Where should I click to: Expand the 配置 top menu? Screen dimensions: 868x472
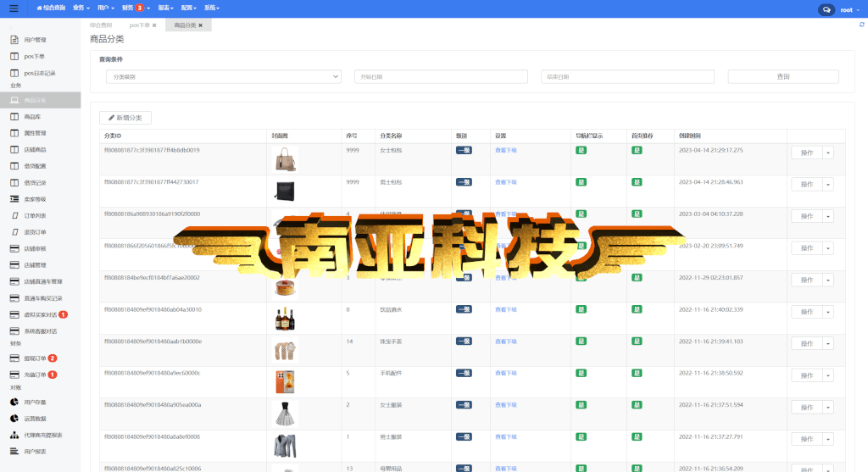pyautogui.click(x=189, y=8)
